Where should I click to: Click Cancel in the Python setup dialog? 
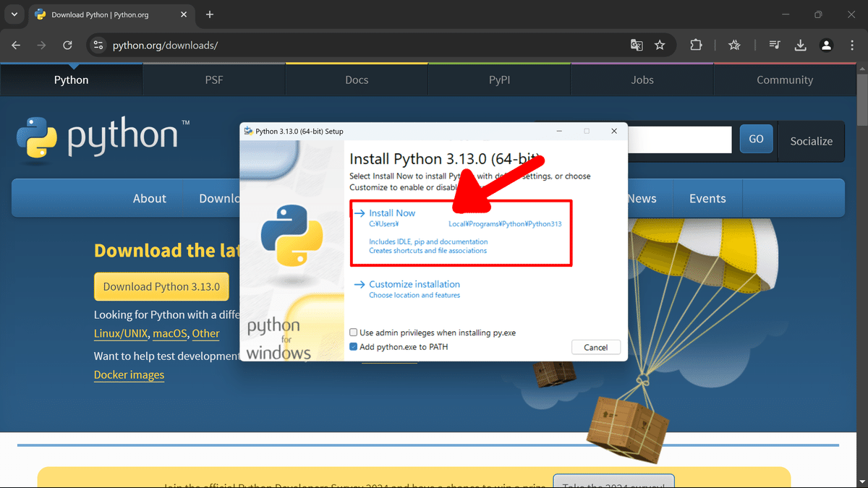click(596, 347)
